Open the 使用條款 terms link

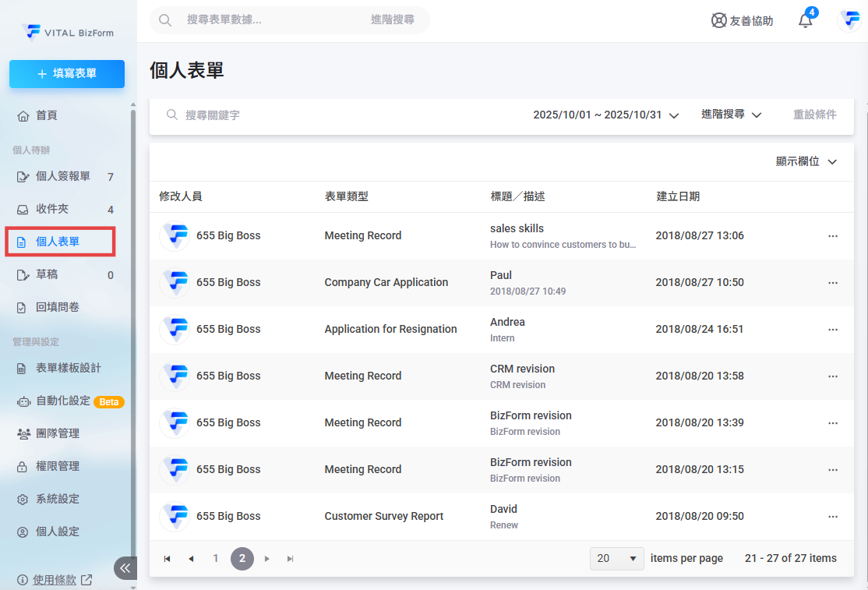point(55,580)
